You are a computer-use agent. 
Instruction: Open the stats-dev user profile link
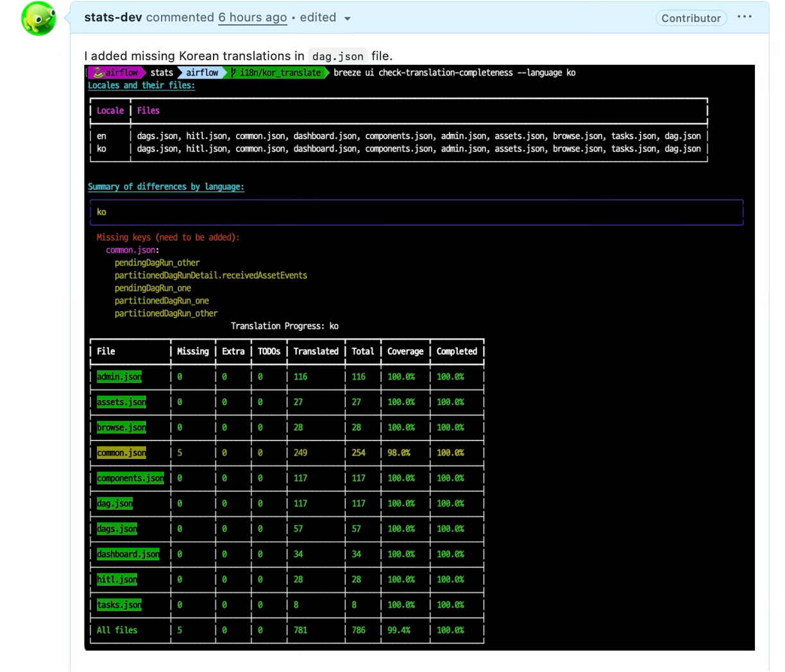[x=113, y=17]
